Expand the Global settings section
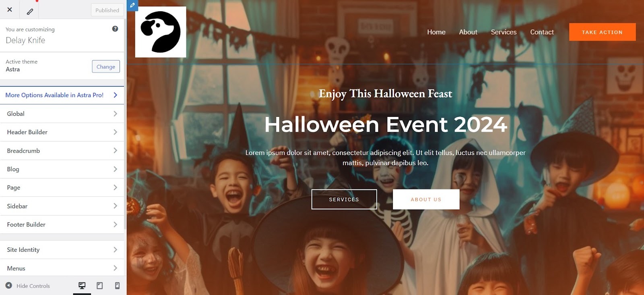The image size is (644, 295). point(62,114)
